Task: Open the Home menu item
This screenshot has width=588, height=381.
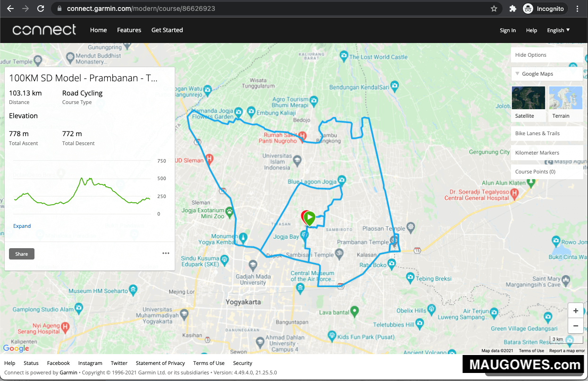Action: point(98,30)
